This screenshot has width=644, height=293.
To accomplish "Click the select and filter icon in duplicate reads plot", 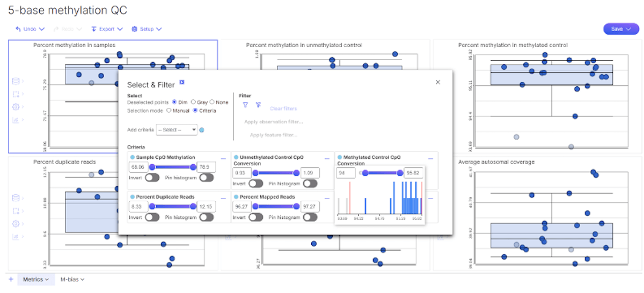I will 16,211.
